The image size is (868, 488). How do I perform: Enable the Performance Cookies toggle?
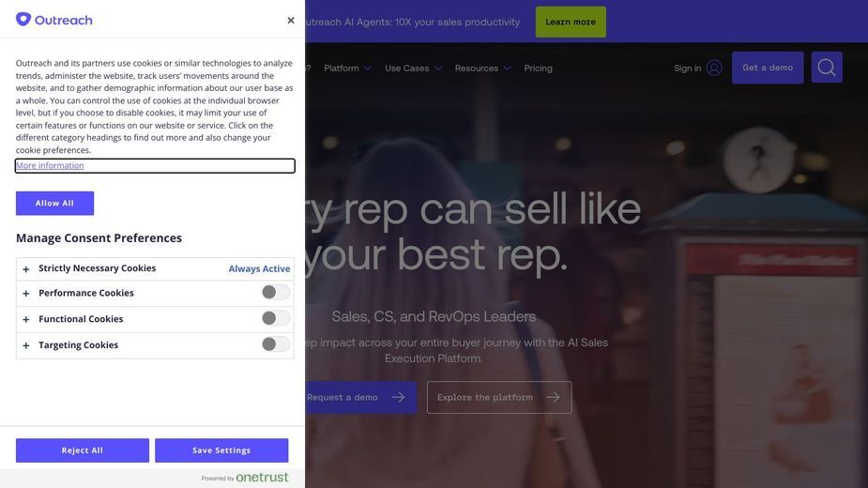tap(276, 293)
